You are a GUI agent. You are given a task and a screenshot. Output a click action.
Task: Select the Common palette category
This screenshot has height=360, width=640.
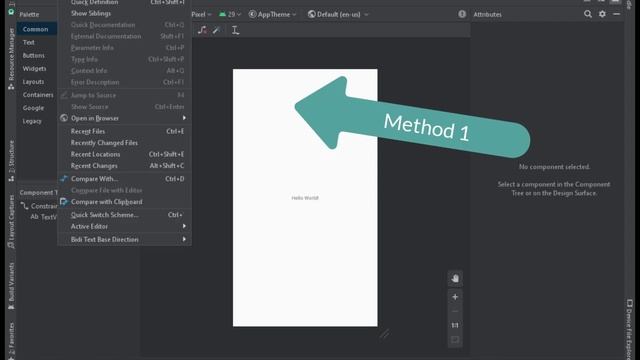pyautogui.click(x=37, y=29)
